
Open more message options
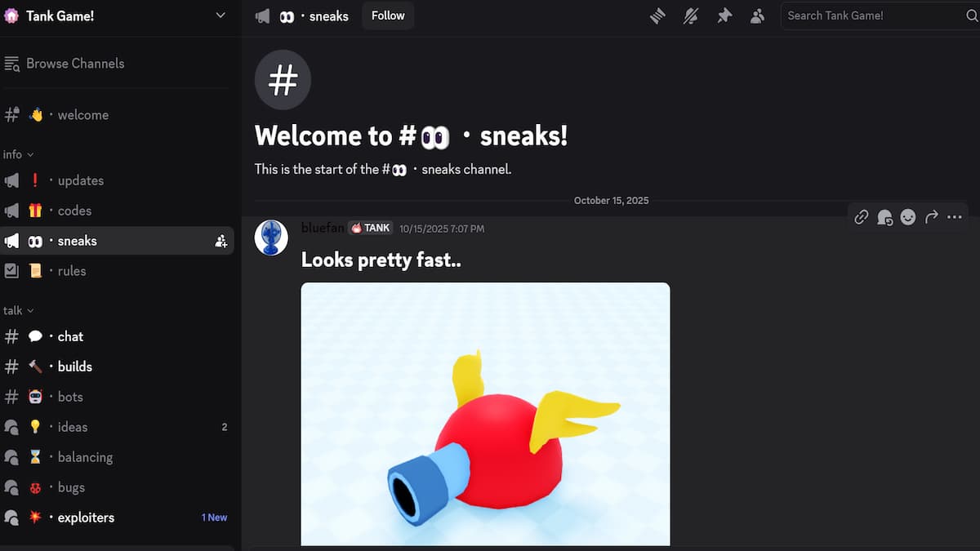tap(955, 217)
